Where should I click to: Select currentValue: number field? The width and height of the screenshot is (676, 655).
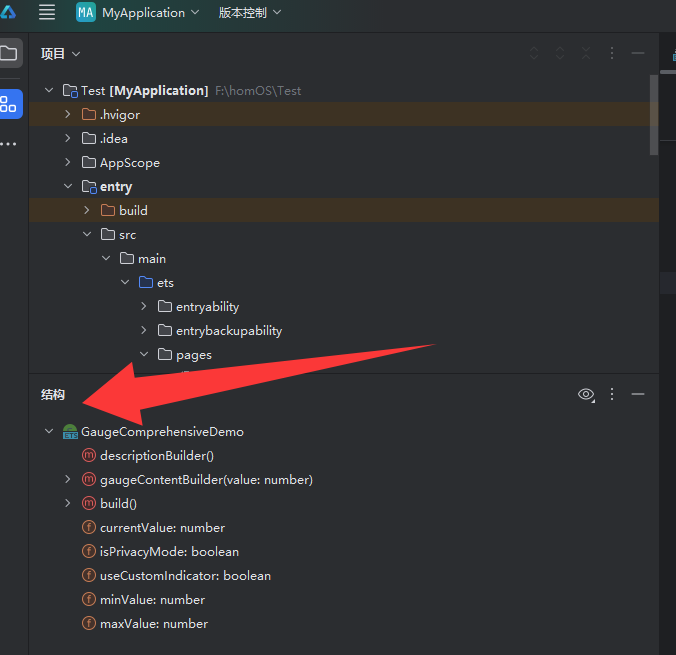pos(163,528)
